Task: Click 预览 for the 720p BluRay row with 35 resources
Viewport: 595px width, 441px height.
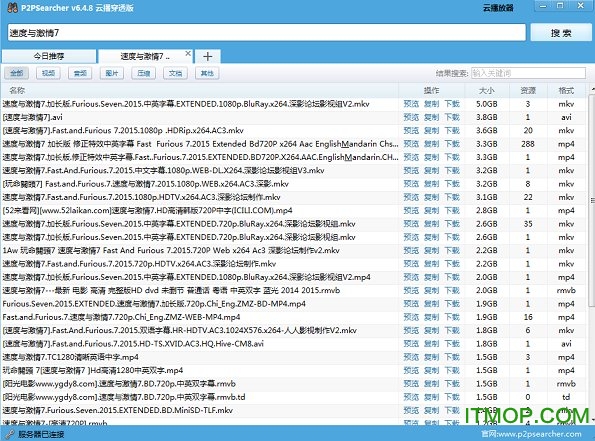Action: (x=411, y=224)
